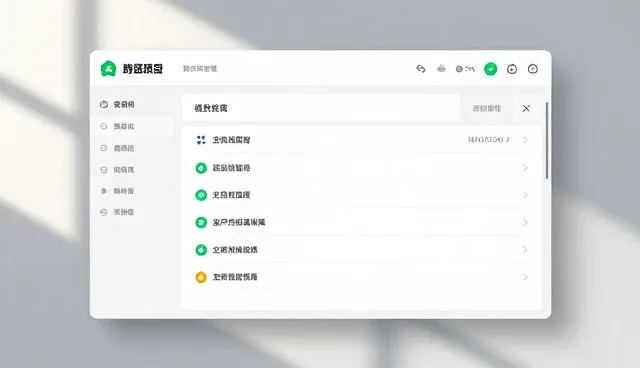Select the highlighted second sidebar item
The image size is (640, 368).
(132, 126)
